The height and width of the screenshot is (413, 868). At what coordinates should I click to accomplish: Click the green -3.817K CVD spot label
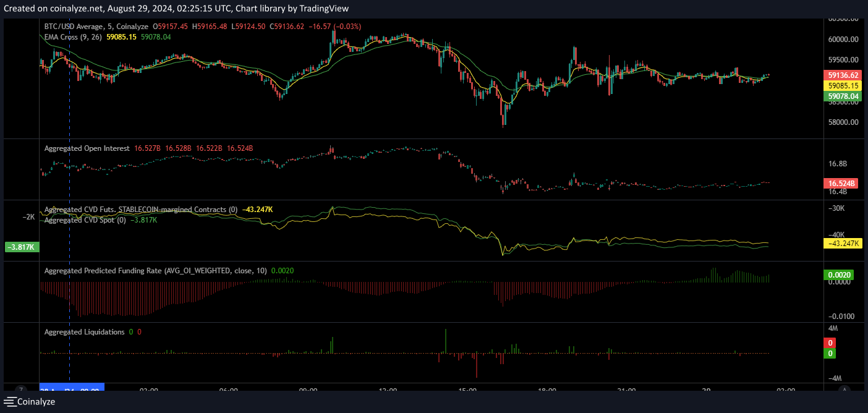tap(22, 247)
